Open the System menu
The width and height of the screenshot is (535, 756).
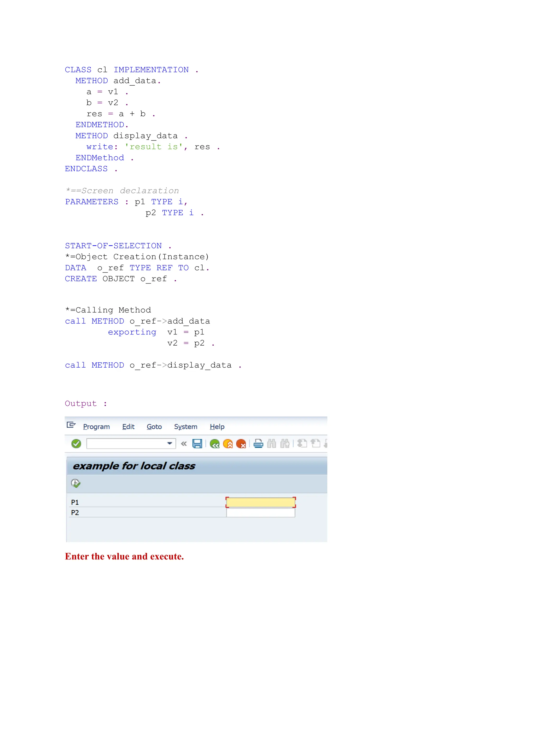coord(186,427)
